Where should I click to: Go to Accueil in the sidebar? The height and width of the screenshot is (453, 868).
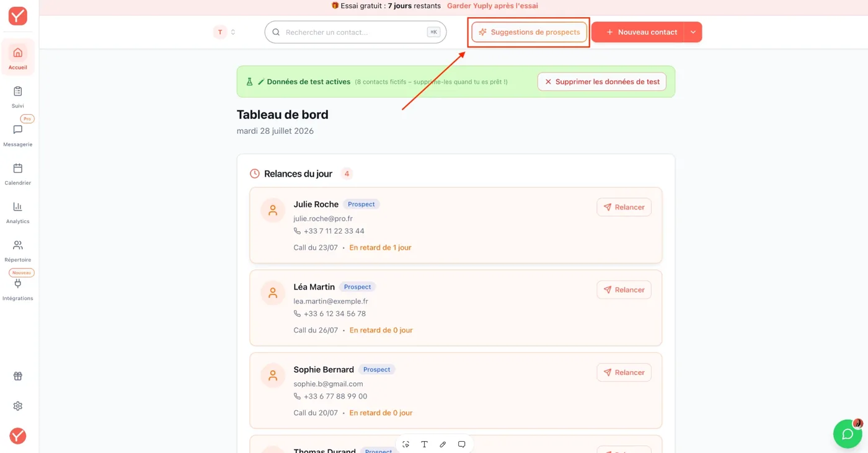pyautogui.click(x=18, y=58)
